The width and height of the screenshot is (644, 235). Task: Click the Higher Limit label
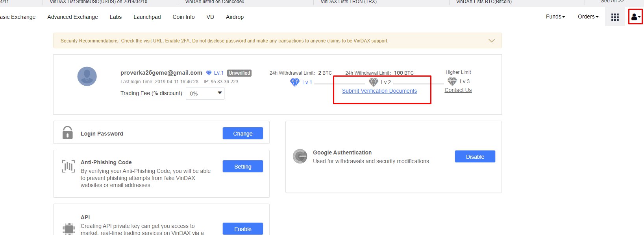click(x=458, y=72)
